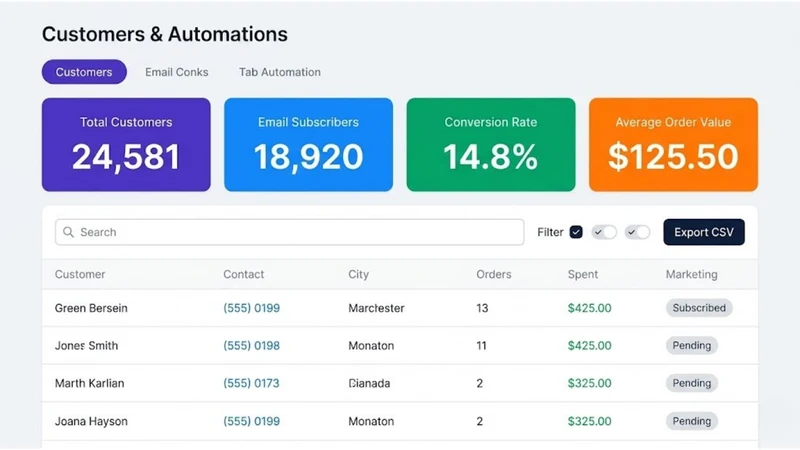
Task: Click $325.00 in Joana Hayson row
Action: [589, 421]
